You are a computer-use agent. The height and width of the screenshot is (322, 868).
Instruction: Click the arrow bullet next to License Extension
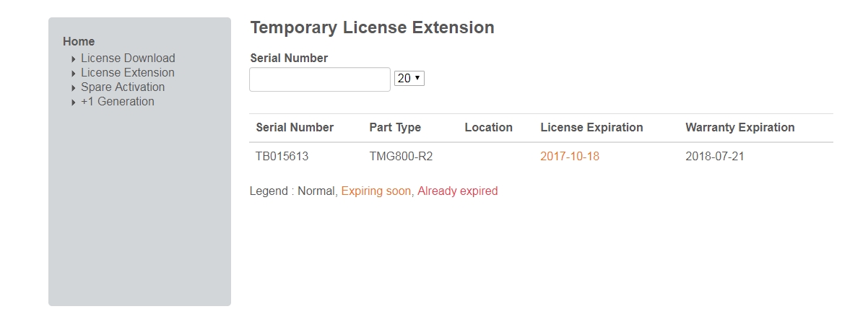pyautogui.click(x=74, y=74)
